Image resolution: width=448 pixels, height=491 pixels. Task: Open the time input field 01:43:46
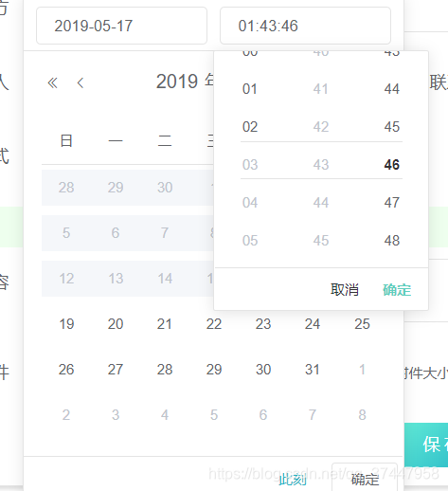[305, 26]
